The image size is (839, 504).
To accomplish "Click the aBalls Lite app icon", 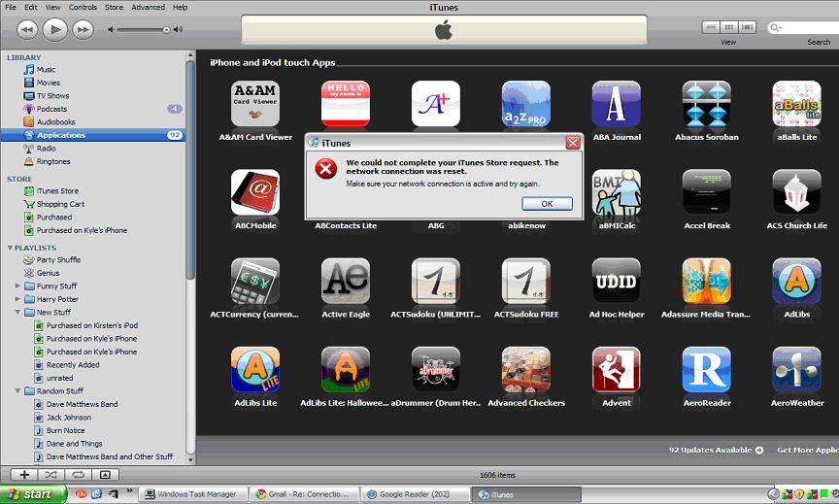I will pyautogui.click(x=796, y=104).
